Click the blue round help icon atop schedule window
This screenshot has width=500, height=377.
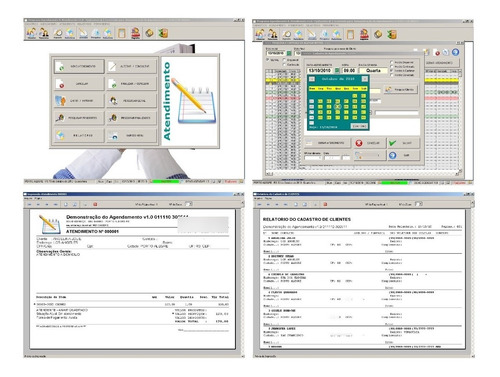click(x=455, y=52)
